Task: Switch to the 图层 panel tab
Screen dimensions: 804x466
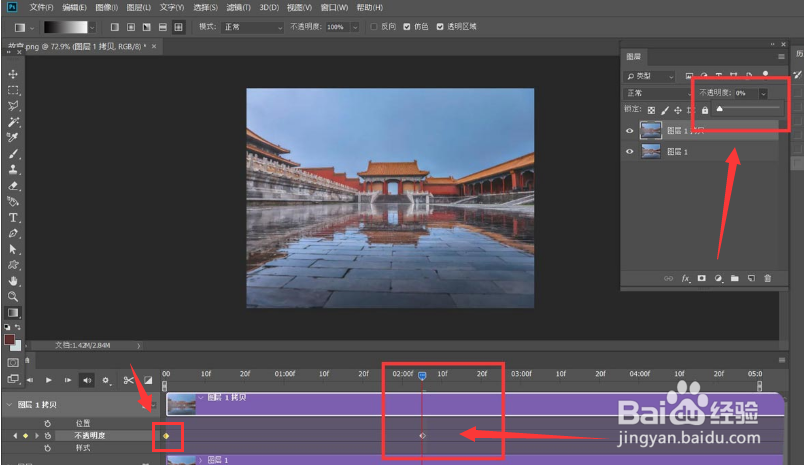Action: [633, 56]
